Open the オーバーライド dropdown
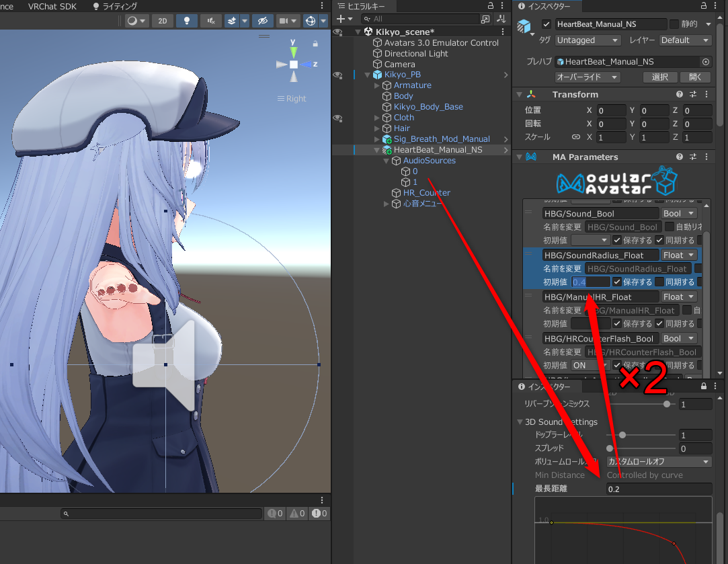 coord(588,77)
